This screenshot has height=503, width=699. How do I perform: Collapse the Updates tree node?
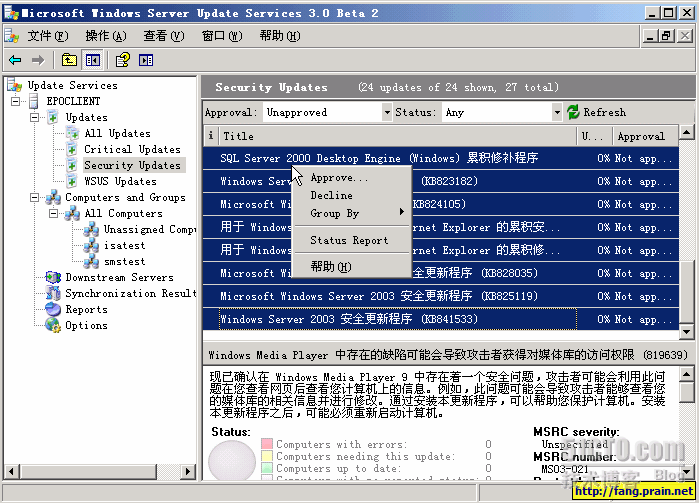pos(34,117)
